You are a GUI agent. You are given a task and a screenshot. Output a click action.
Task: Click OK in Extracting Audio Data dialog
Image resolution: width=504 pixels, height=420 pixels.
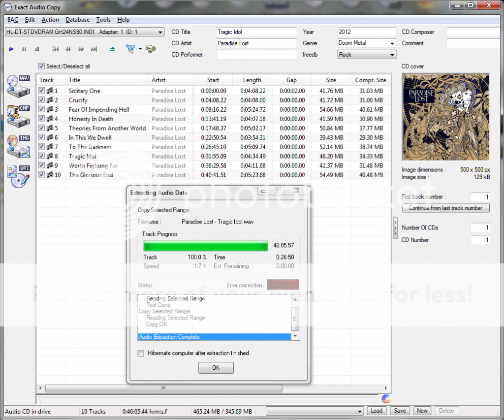(216, 368)
